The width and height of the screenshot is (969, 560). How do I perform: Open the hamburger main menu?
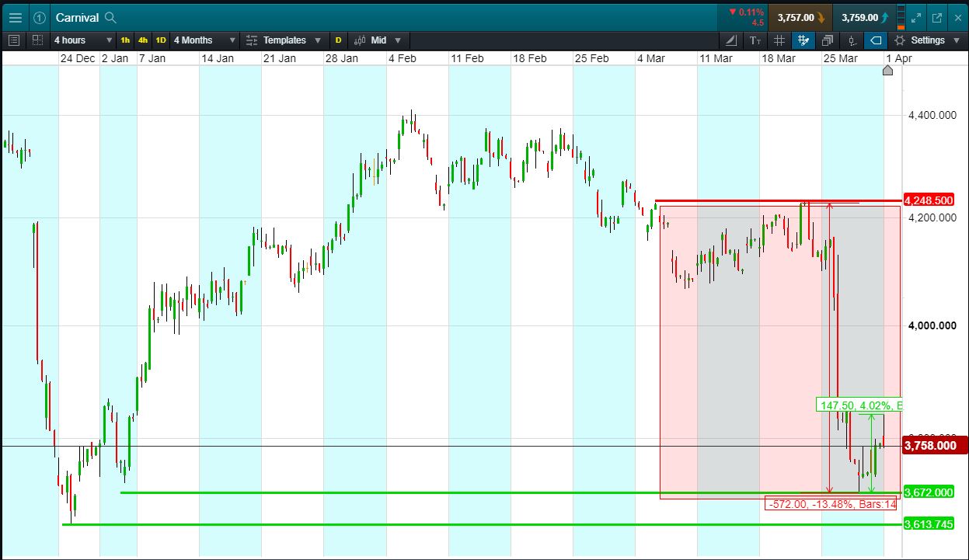tap(15, 17)
